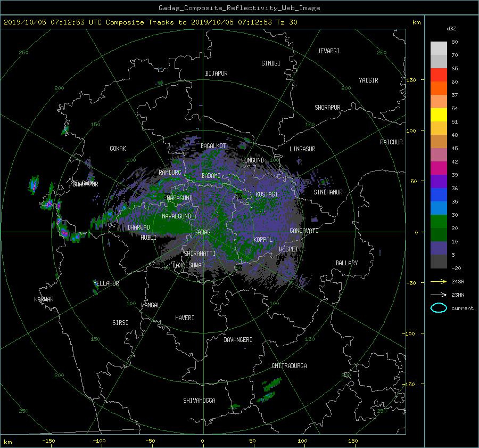Click the yellow 24SR arrow legend icon

pyautogui.click(x=439, y=281)
